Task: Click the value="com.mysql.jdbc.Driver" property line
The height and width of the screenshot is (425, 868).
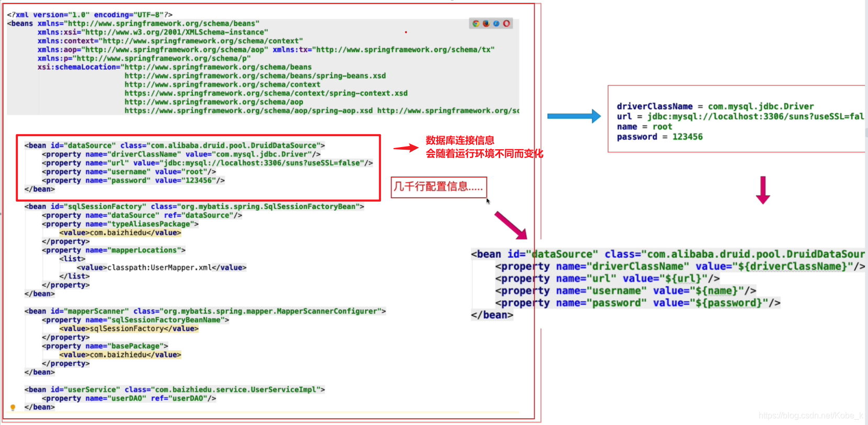Action: 181,154
